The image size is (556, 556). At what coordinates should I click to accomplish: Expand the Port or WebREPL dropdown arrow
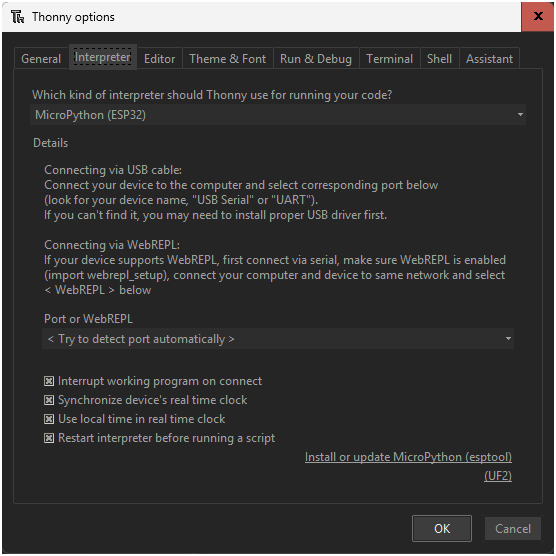point(508,339)
